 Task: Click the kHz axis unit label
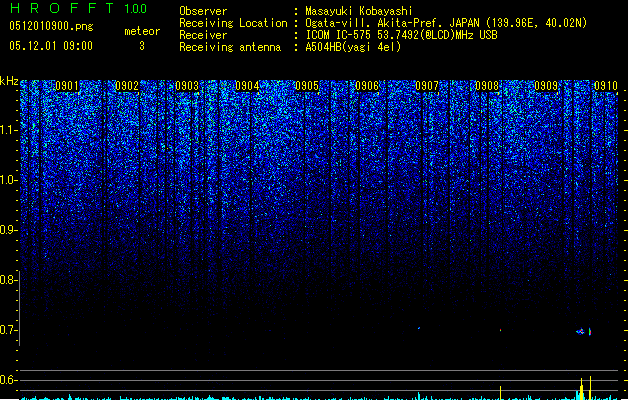pos(9,81)
